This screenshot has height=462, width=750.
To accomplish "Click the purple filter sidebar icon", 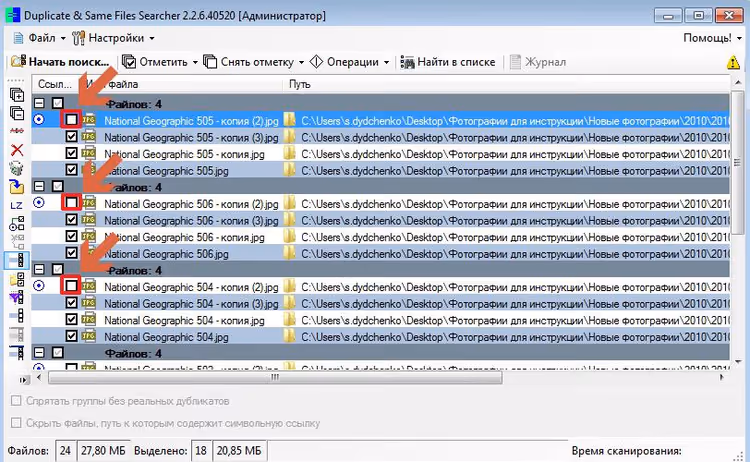I will [x=17, y=297].
